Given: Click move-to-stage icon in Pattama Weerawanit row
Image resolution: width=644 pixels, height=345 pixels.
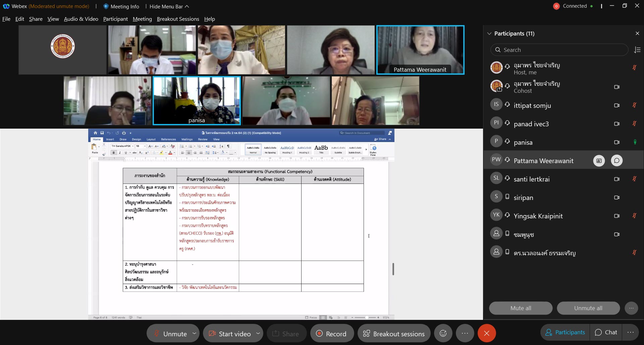Looking at the screenshot, I should 599,161.
